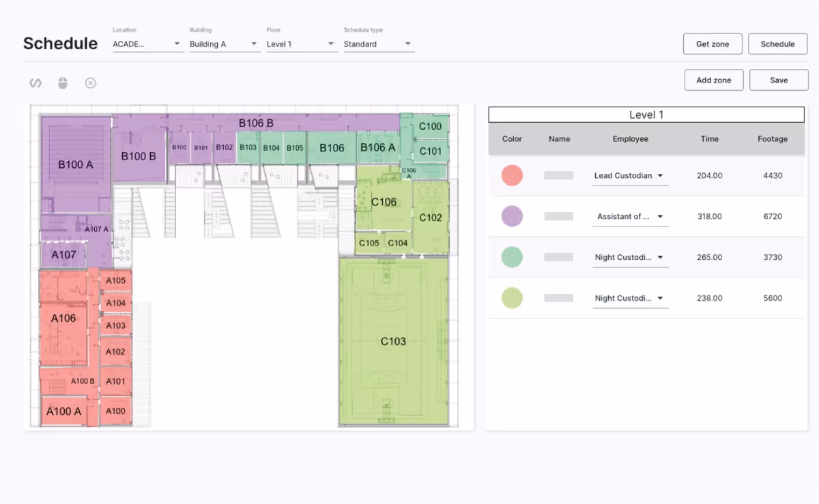Open the Lead Custodian employee dropdown
This screenshot has height=504, width=819.
[629, 175]
